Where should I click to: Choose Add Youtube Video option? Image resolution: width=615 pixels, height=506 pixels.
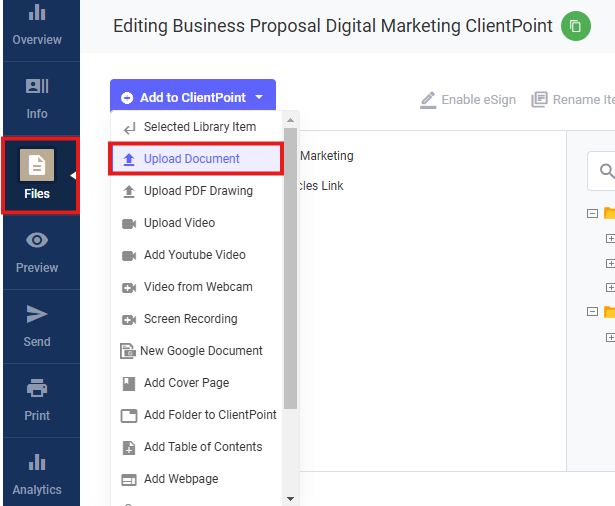197,255
